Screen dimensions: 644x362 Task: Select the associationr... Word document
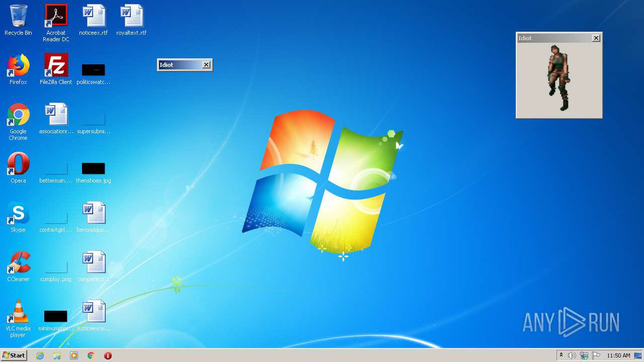pyautogui.click(x=56, y=119)
